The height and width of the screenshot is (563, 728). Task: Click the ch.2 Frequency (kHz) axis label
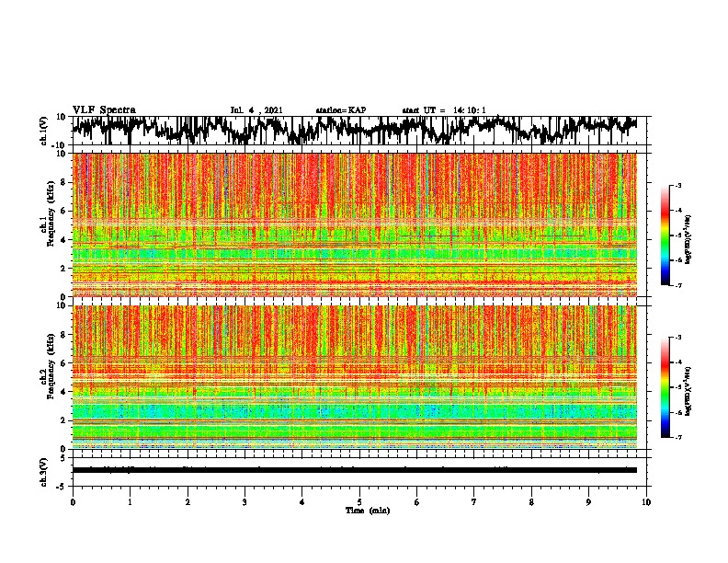(51, 366)
